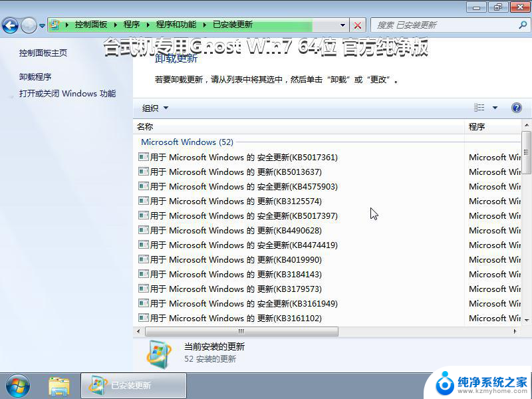Select 控制面板 in the address breadcrumb

91,25
